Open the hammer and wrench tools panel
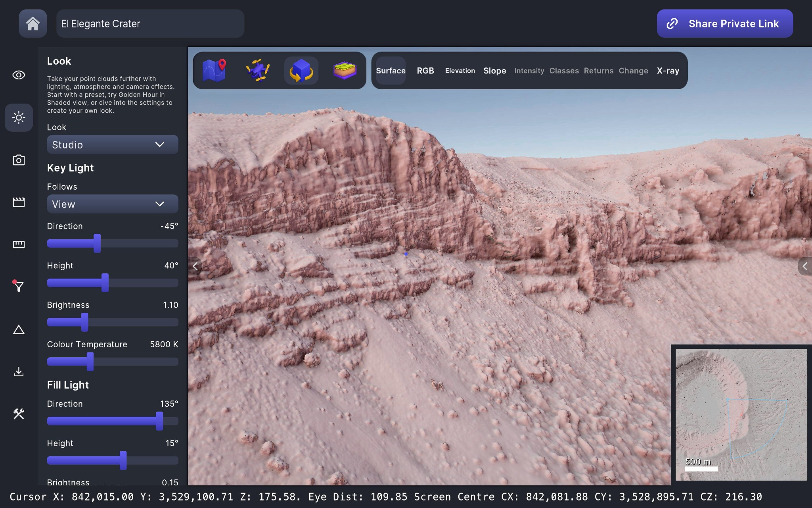The image size is (812, 508). pos(19,414)
